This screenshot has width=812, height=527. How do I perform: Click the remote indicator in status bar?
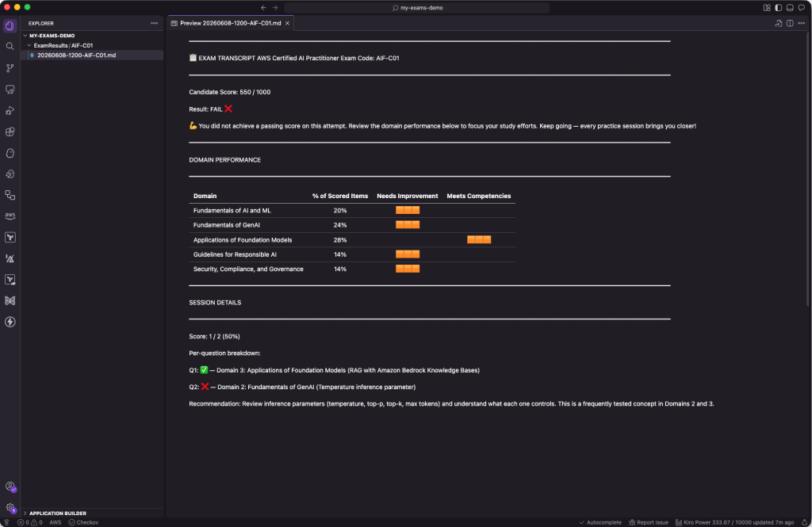6,522
